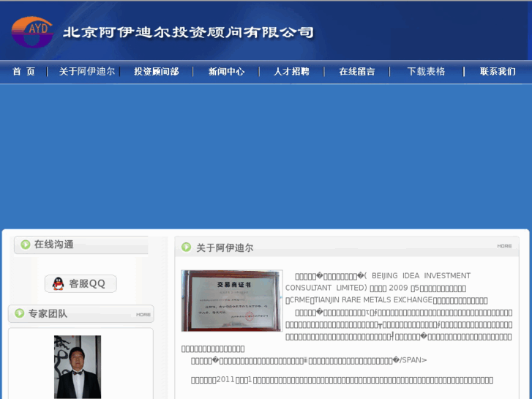Viewport: 532px width, 399px height.
Task: Open the 关于阿伊迪尔 navigation item
Action: pyautogui.click(x=87, y=71)
